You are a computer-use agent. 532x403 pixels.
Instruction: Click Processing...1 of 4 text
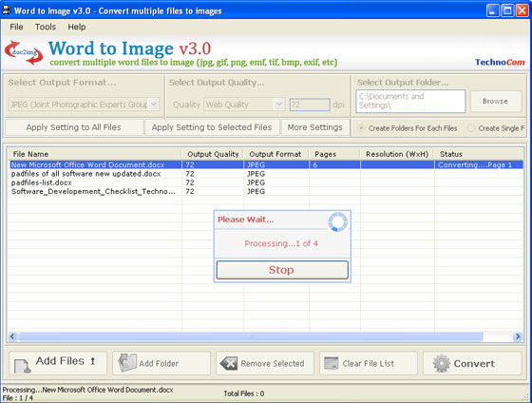[x=281, y=243]
